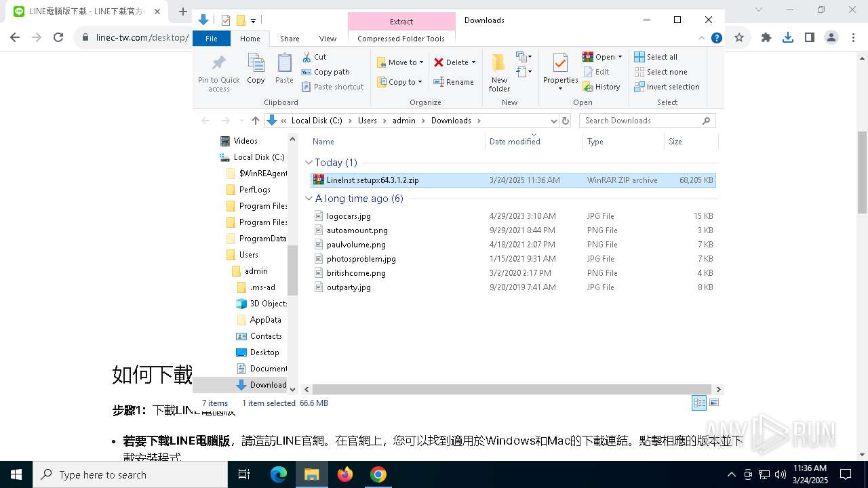The image size is (868, 488).
Task: Open Compressed Folder Tools tab
Action: click(x=401, y=39)
